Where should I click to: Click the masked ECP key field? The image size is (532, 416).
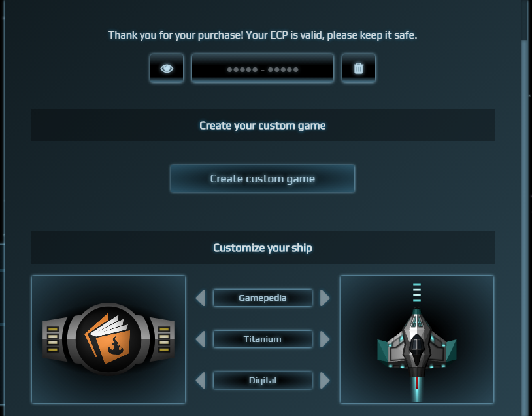click(x=263, y=68)
